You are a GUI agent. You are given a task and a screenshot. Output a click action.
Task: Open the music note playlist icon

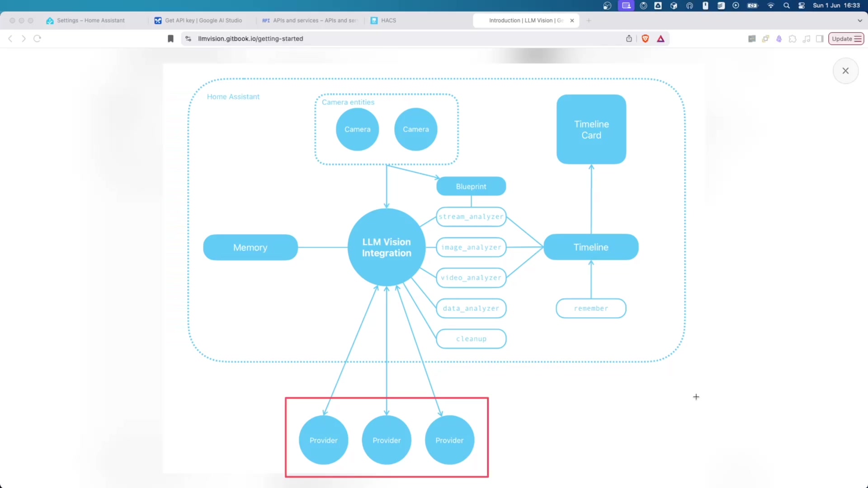coord(806,39)
